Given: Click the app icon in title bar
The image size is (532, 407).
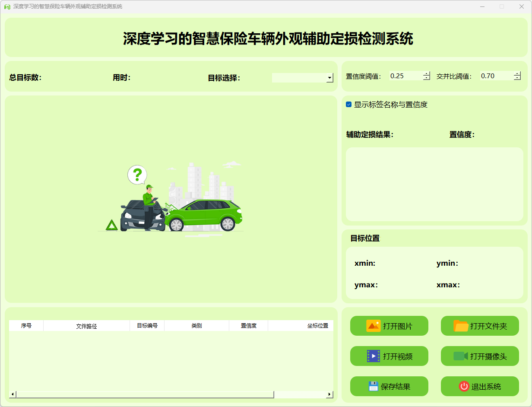Looking at the screenshot, I should pos(7,6).
